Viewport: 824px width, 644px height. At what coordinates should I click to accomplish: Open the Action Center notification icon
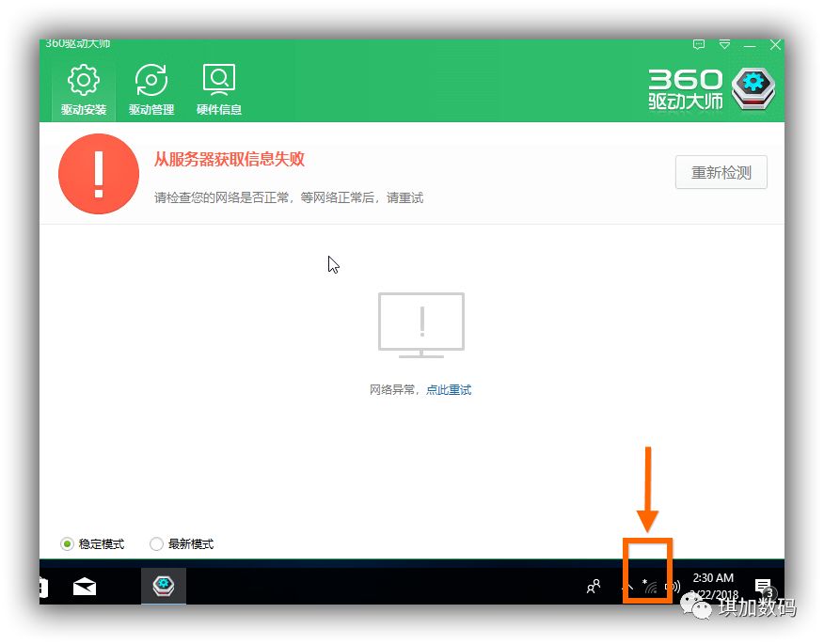click(x=763, y=587)
